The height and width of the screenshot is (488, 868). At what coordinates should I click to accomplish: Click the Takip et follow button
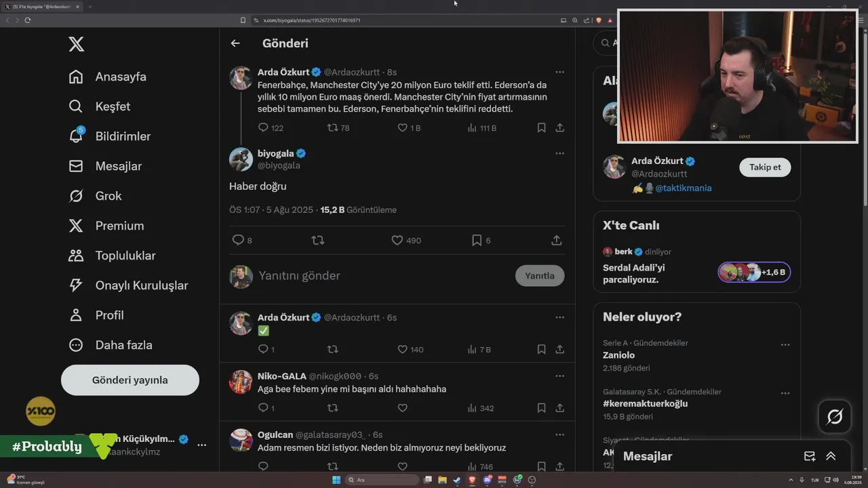pyautogui.click(x=765, y=167)
